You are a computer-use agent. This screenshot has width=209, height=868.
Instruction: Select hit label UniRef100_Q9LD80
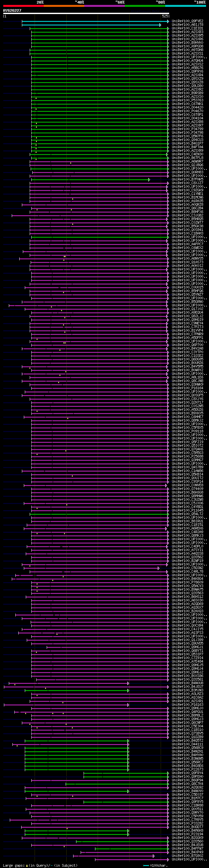click(187, 86)
